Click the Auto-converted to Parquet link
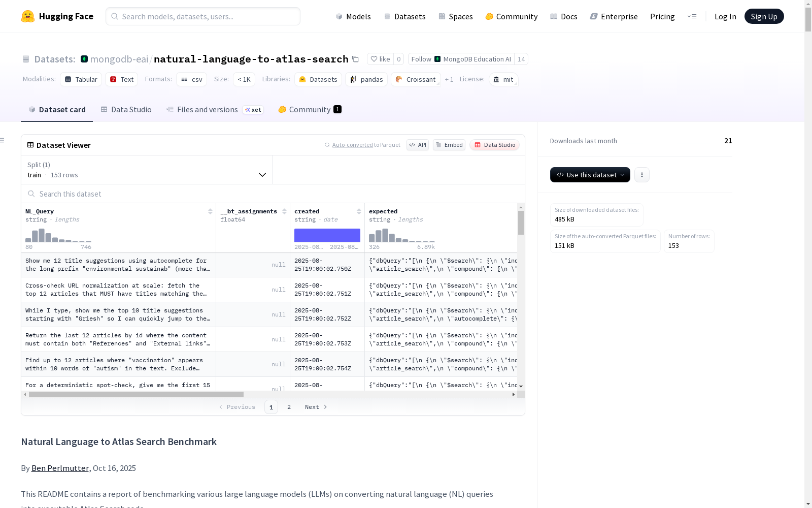 click(366, 145)
